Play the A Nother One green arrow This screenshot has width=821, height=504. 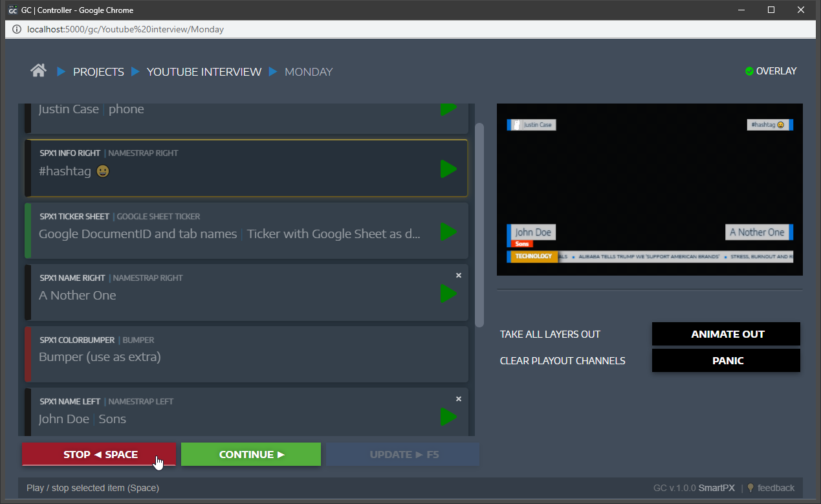[x=448, y=294]
